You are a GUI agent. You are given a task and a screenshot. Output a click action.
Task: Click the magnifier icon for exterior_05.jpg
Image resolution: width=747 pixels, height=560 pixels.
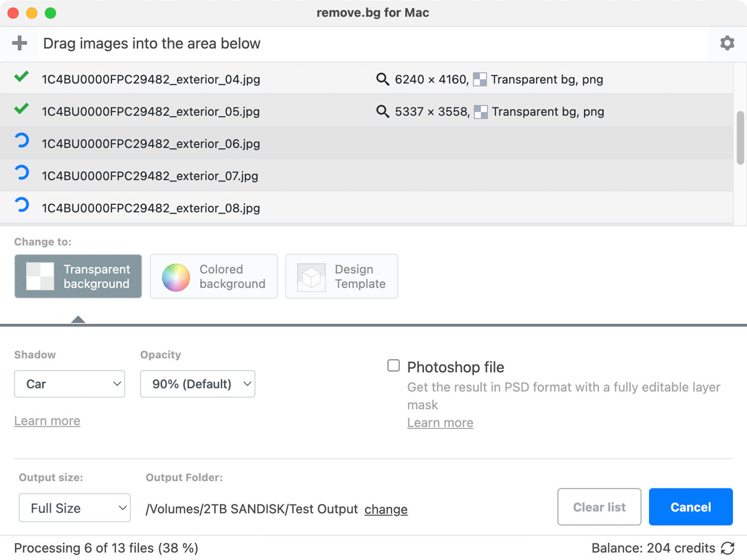click(x=382, y=111)
